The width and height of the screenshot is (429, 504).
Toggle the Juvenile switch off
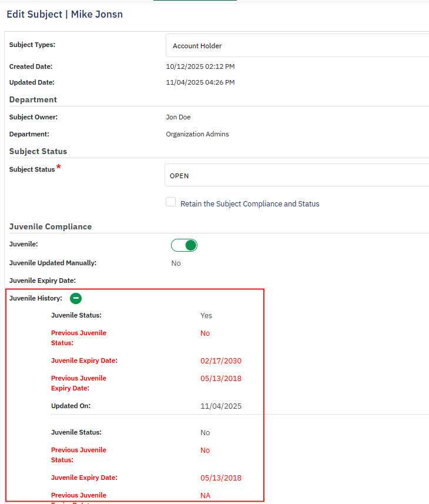(x=184, y=245)
